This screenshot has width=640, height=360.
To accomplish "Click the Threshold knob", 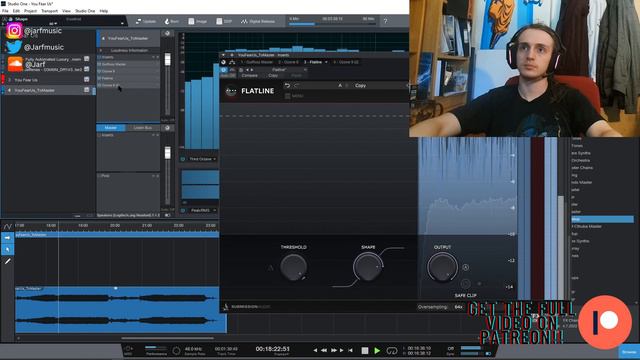I will click(293, 268).
